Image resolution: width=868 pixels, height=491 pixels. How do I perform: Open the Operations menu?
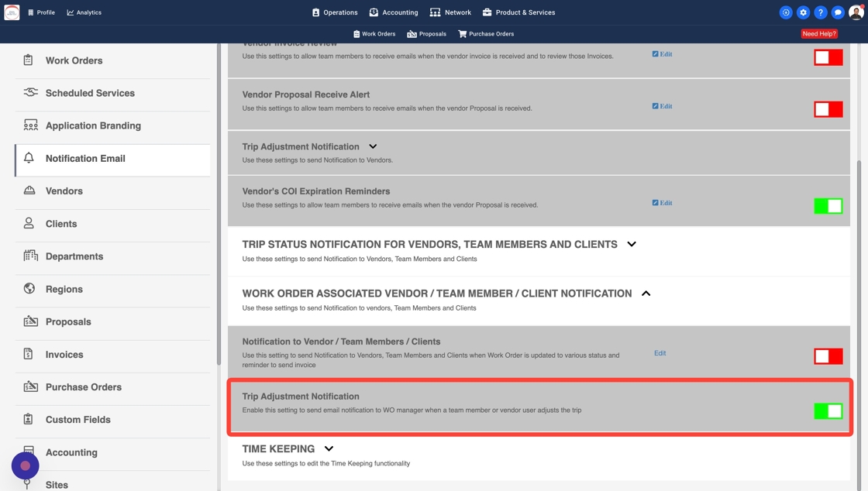335,12
